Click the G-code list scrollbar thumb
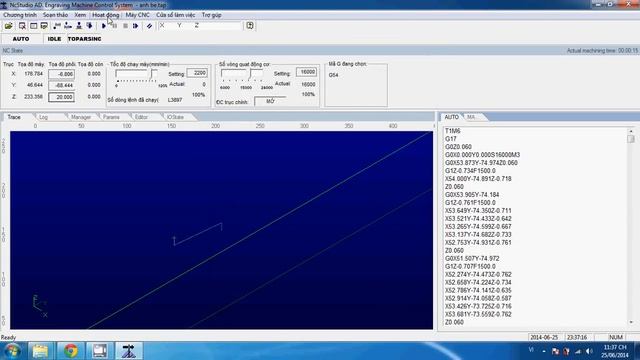Image resolution: width=640 pixels, height=360 pixels. 631,139
